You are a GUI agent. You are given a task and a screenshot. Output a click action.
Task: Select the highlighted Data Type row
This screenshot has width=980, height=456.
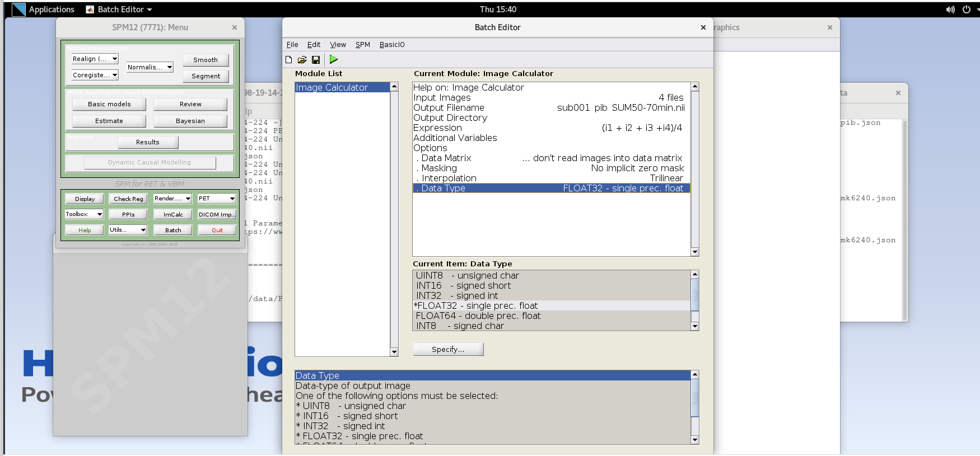[552, 188]
